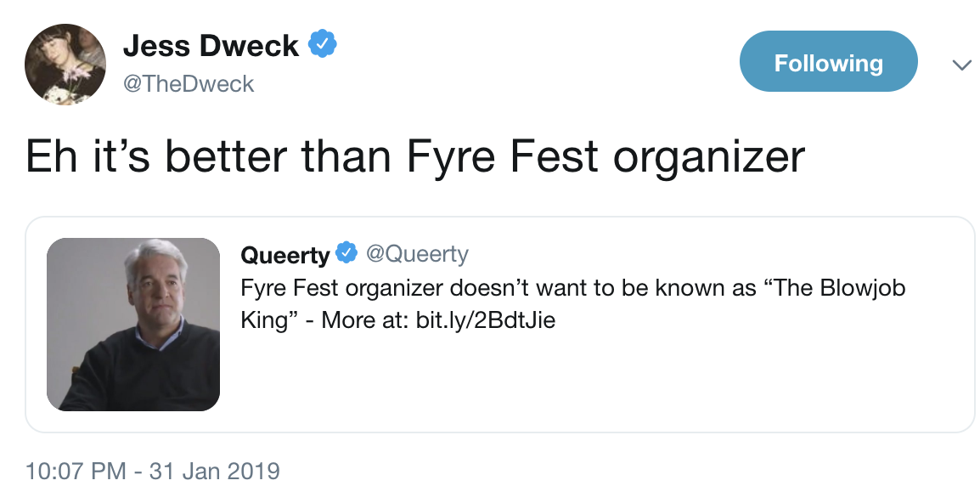View the quoted tweet's photo thumbnail
This screenshot has width=980, height=503.
click(x=133, y=325)
